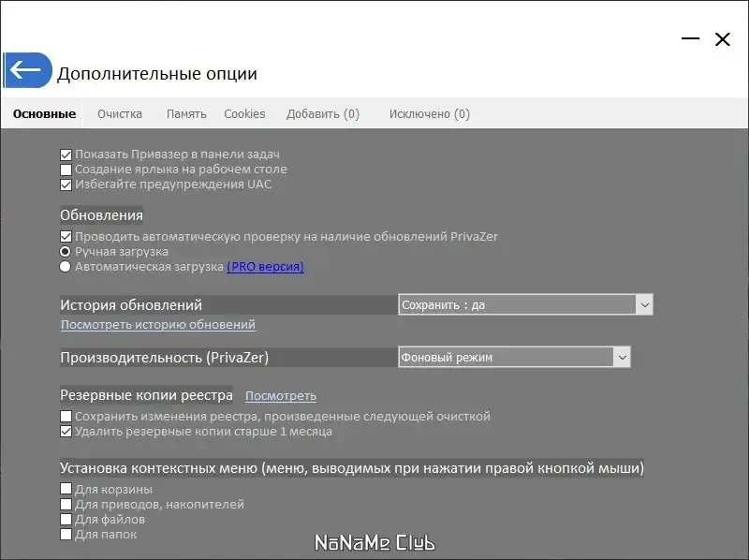749x560 pixels.
Task: Select Автоматическая загрузка radio option
Action: (66, 266)
